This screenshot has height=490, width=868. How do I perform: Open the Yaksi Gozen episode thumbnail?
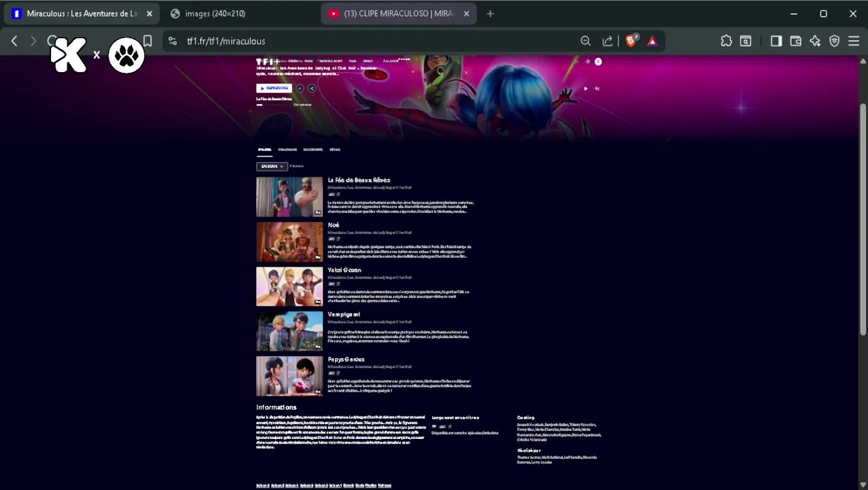pyautogui.click(x=289, y=287)
